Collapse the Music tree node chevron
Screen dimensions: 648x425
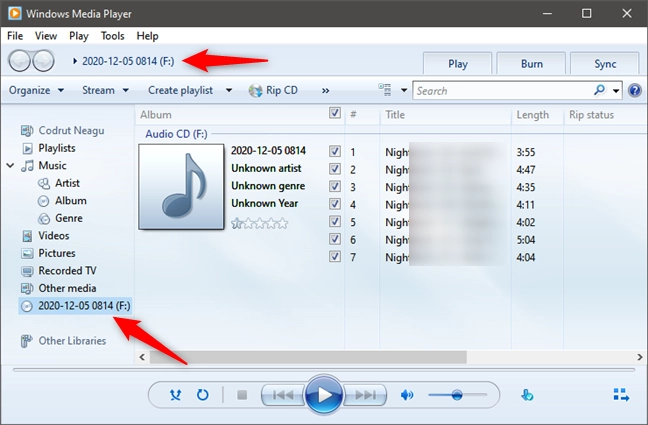pyautogui.click(x=10, y=166)
